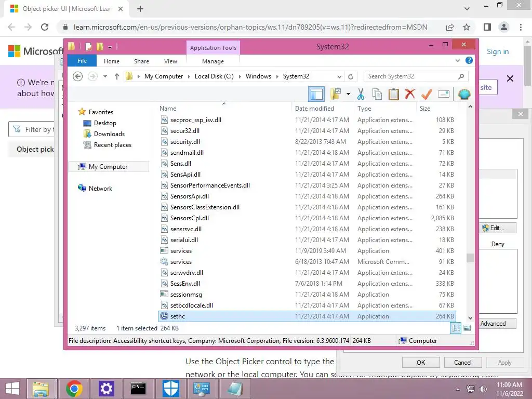Open Customize Quick Access Toolbar dropdown

coord(110,47)
